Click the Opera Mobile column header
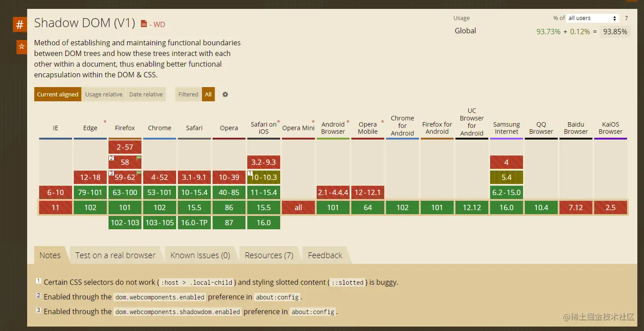The height and width of the screenshot is (331, 644). (368, 128)
